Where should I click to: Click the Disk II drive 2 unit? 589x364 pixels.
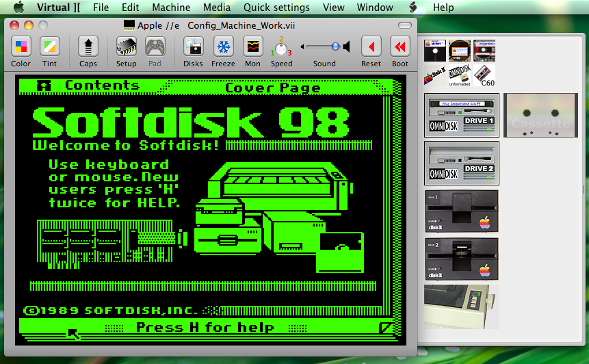(462, 259)
